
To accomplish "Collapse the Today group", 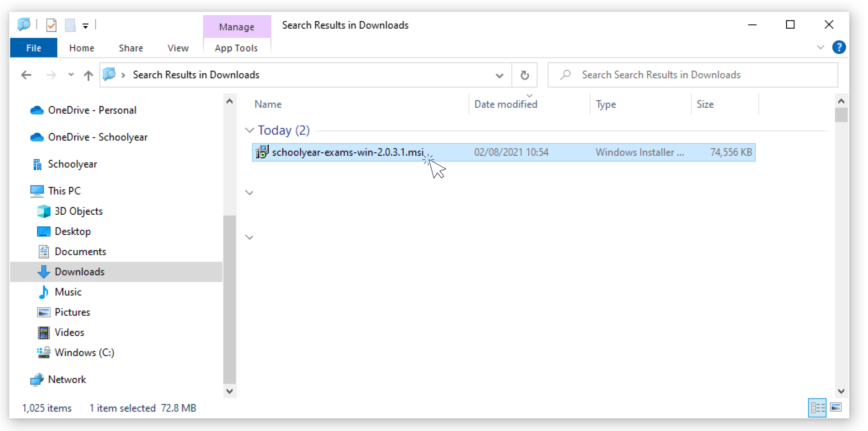I will coord(250,130).
